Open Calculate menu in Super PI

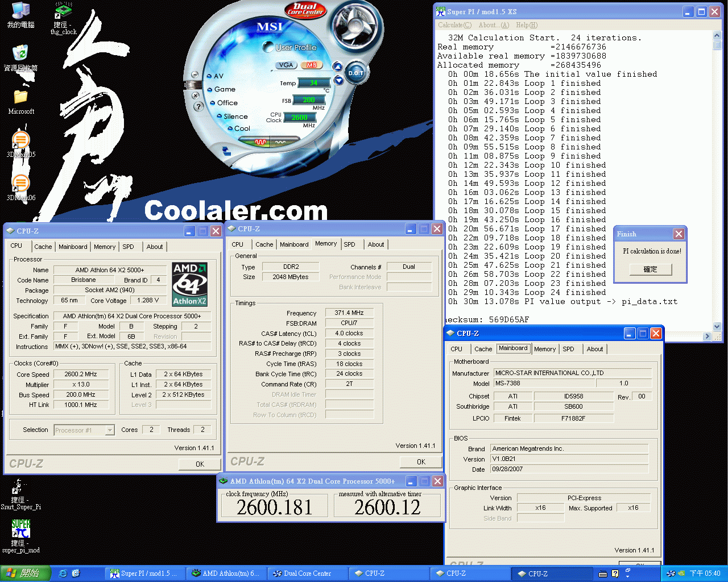(x=454, y=25)
